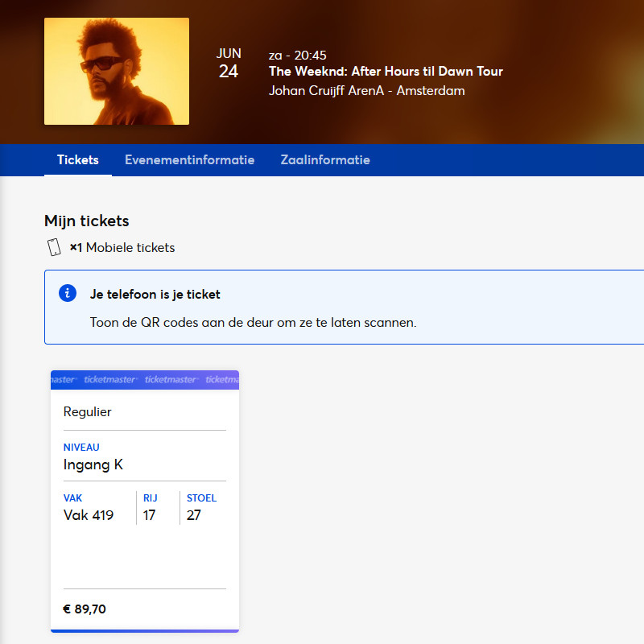Click the blue info circle icon
Screen dimensions: 644x644
tap(68, 293)
